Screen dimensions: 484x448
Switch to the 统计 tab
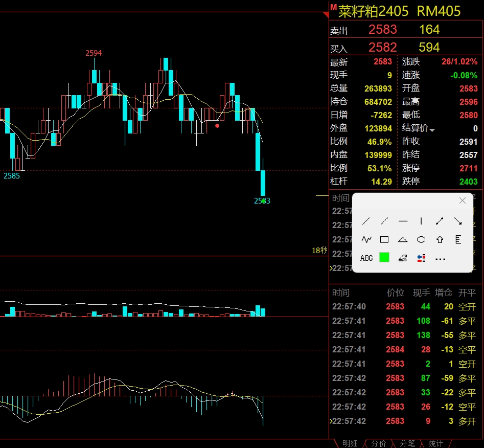point(435,443)
